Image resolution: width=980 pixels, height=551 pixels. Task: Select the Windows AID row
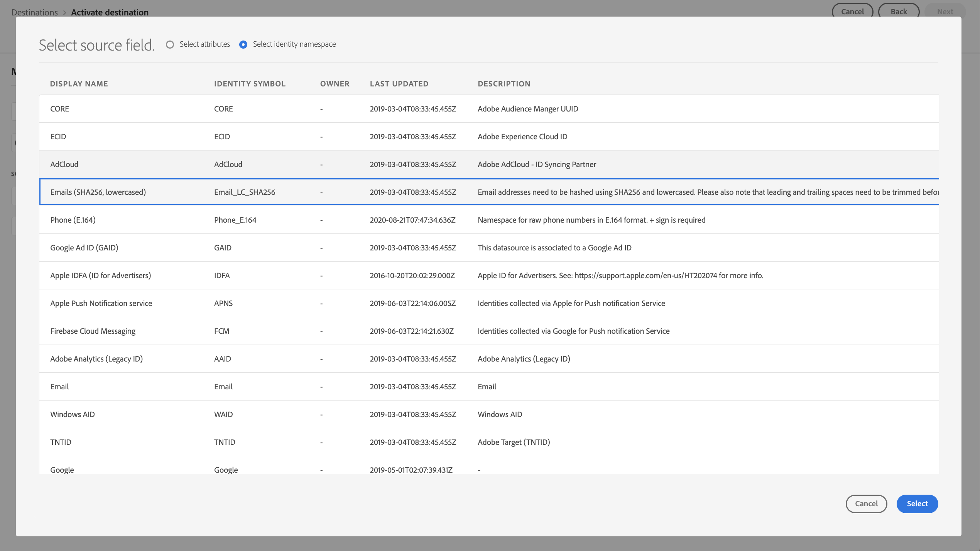click(489, 414)
